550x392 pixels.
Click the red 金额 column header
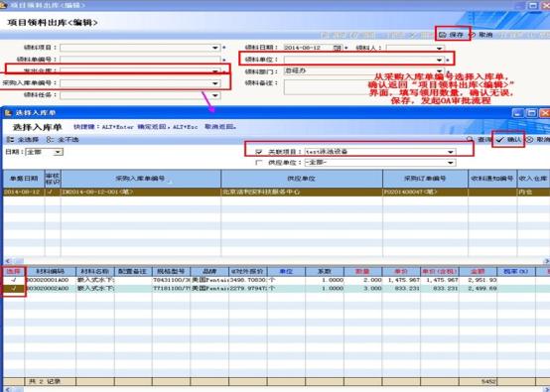tap(478, 271)
